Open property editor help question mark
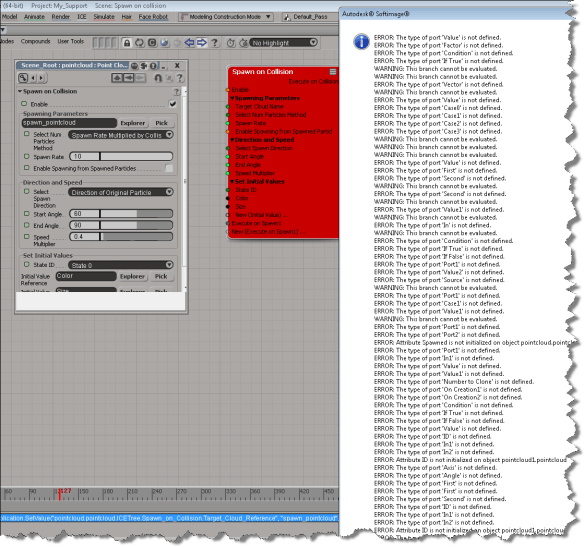The image size is (584, 547). [x=180, y=78]
